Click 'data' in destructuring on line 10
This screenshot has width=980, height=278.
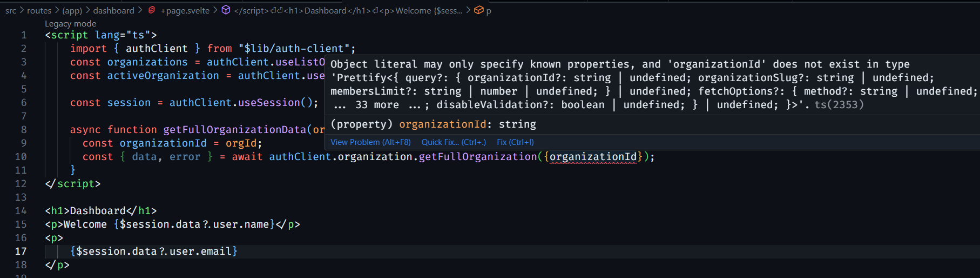pyautogui.click(x=144, y=157)
